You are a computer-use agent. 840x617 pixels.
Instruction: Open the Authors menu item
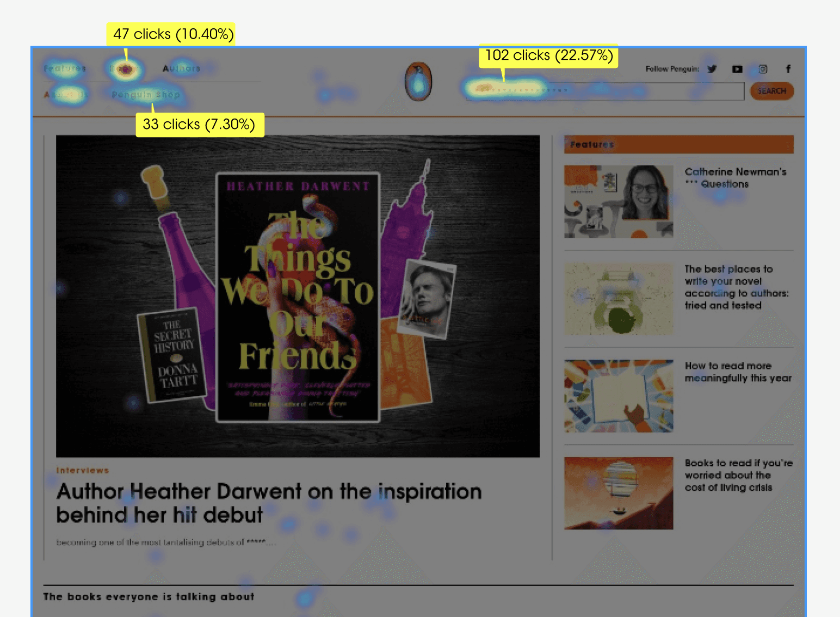182,69
